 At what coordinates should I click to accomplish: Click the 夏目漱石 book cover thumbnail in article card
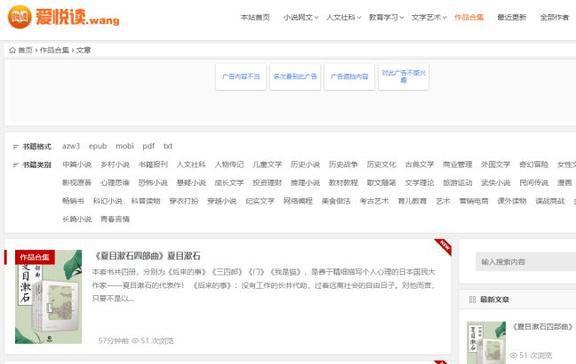point(48,297)
